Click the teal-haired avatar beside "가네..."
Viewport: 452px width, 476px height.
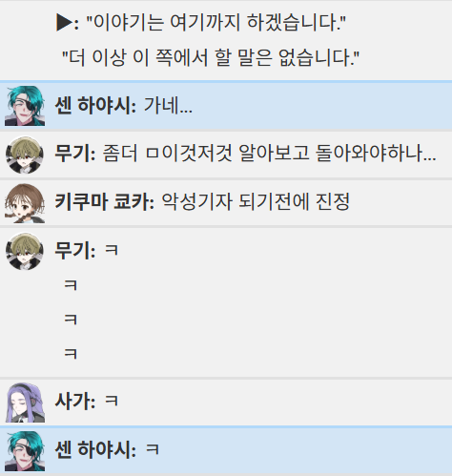[25, 106]
